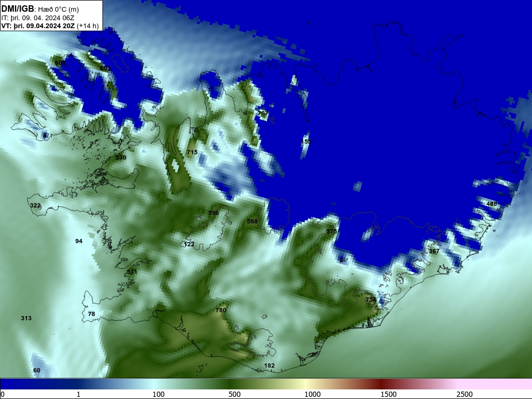Click the map value 60
Screen dimensions: 532x399
[37, 370]
